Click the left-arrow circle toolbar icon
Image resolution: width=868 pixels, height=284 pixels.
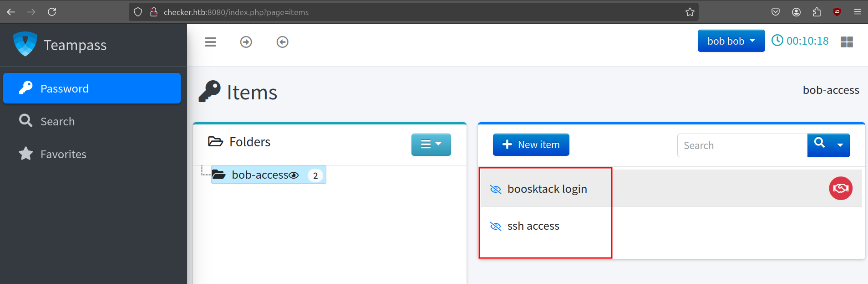click(283, 42)
